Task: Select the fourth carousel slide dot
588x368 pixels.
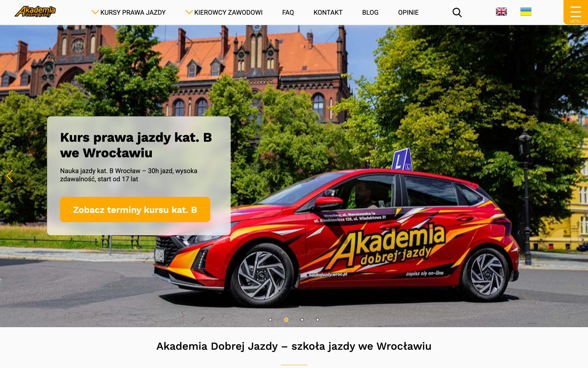Action: [x=318, y=320]
